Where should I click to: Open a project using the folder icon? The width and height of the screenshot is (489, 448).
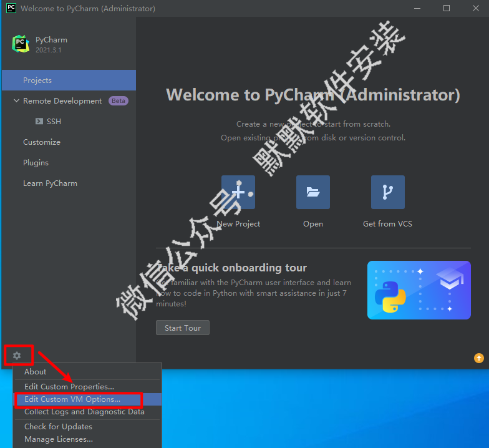[313, 192]
